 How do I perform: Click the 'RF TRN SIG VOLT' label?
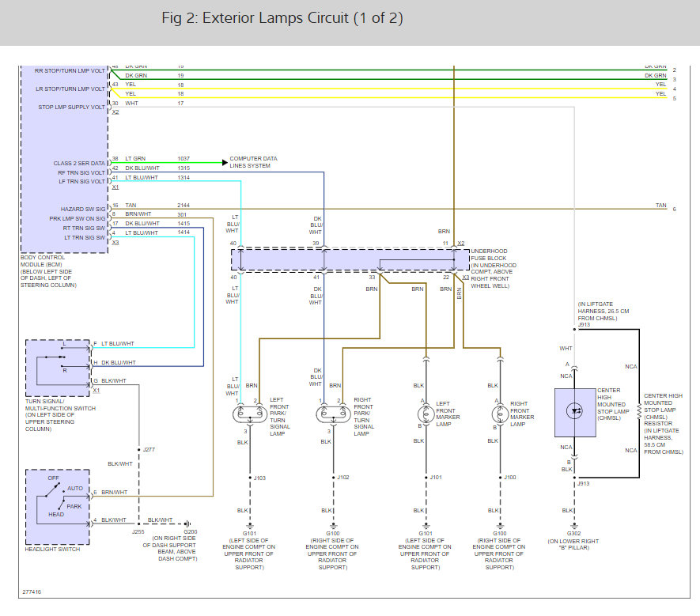point(81,172)
